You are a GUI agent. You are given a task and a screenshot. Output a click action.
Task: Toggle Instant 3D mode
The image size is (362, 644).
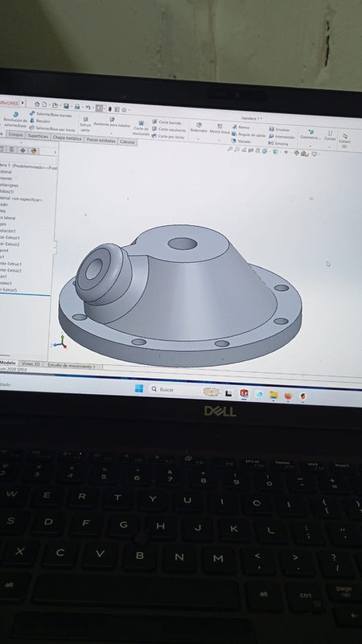[345, 141]
